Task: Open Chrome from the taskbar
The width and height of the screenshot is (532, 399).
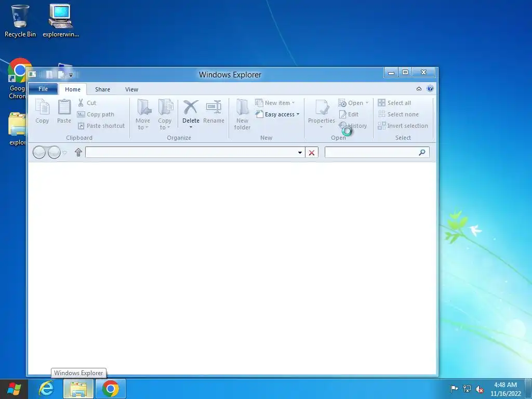Action: pyautogui.click(x=111, y=389)
